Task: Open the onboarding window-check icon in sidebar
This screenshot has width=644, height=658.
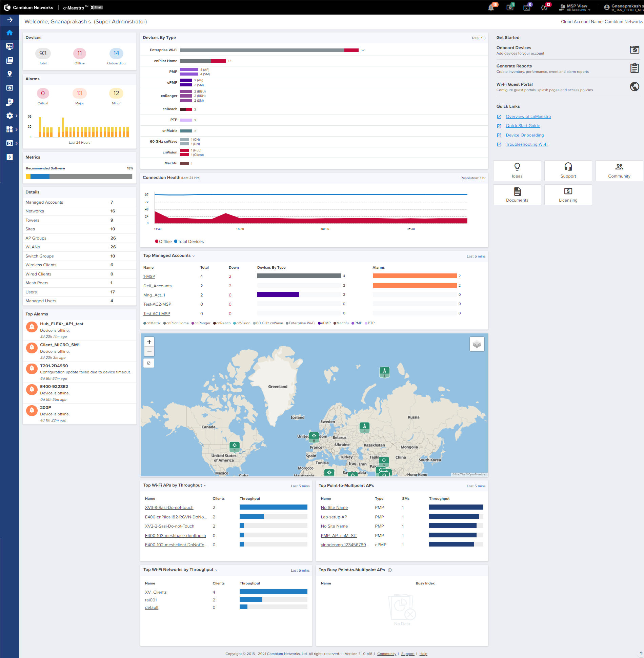Action: [x=9, y=88]
